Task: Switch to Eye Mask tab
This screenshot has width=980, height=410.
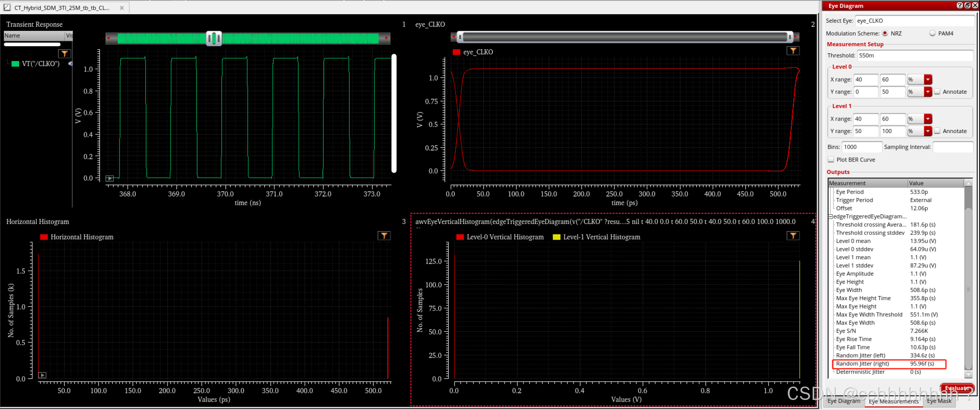Action: (939, 401)
